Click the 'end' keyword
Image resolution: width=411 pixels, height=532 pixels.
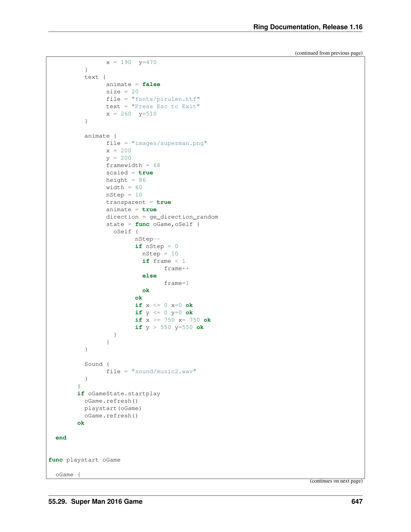point(61,437)
